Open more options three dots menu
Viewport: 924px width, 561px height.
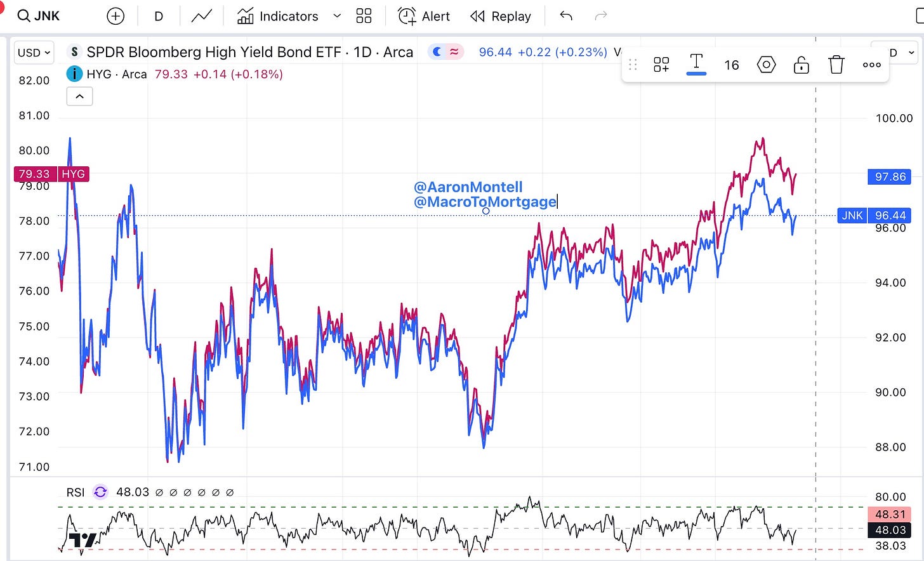(x=871, y=65)
